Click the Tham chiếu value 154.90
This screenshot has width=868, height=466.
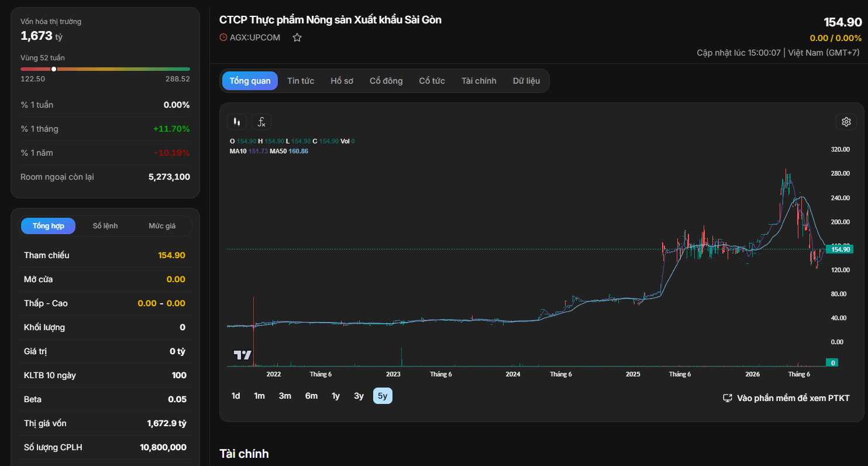click(x=171, y=255)
